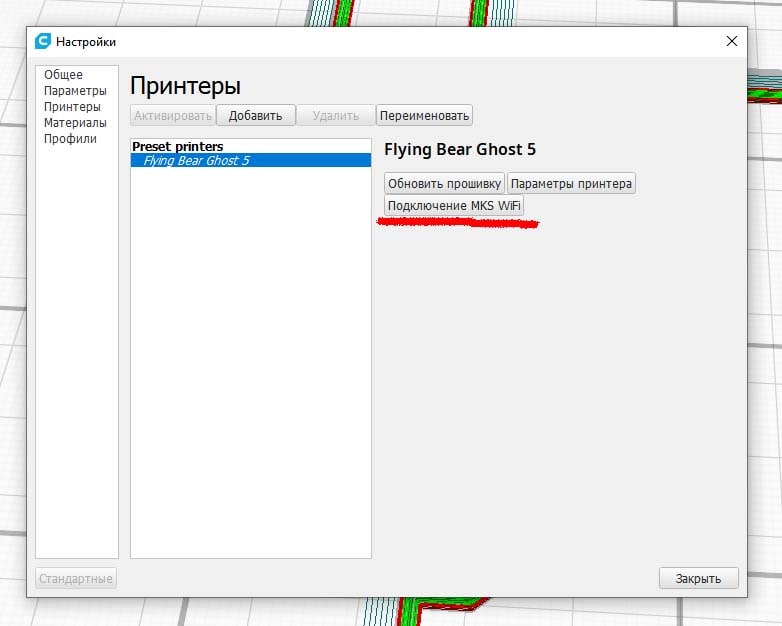Select Принтеры in the settings sidebar
782x626 pixels.
point(72,107)
